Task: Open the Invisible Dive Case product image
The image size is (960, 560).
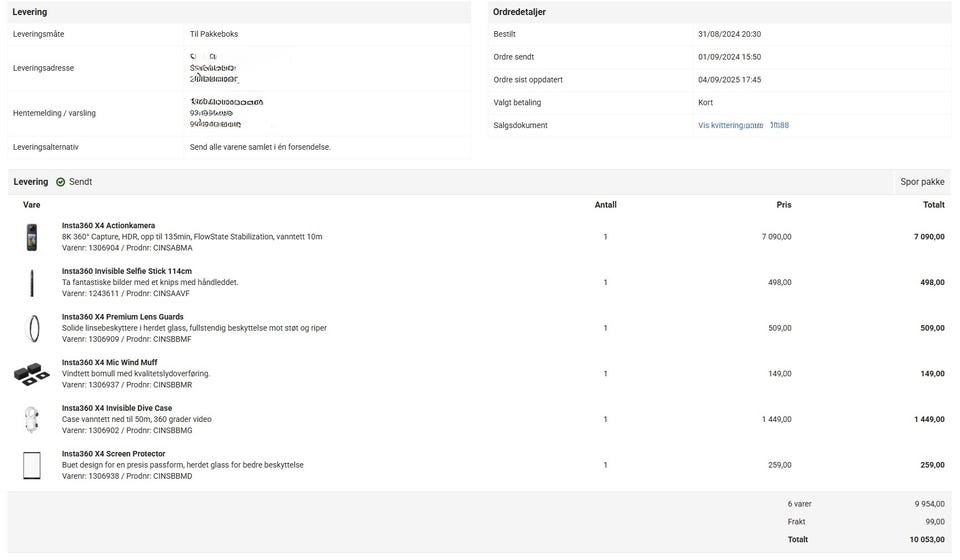Action: [x=32, y=420]
